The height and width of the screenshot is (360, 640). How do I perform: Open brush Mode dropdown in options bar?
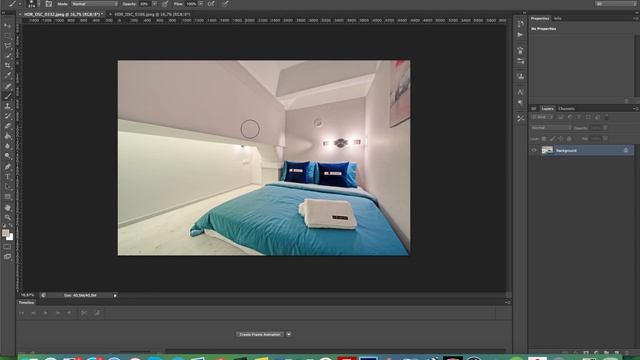pos(94,4)
